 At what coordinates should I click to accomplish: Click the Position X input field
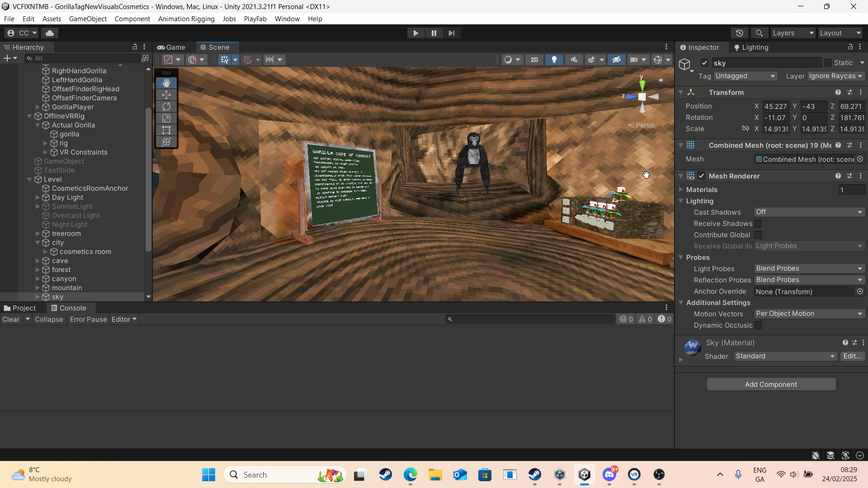pos(775,106)
